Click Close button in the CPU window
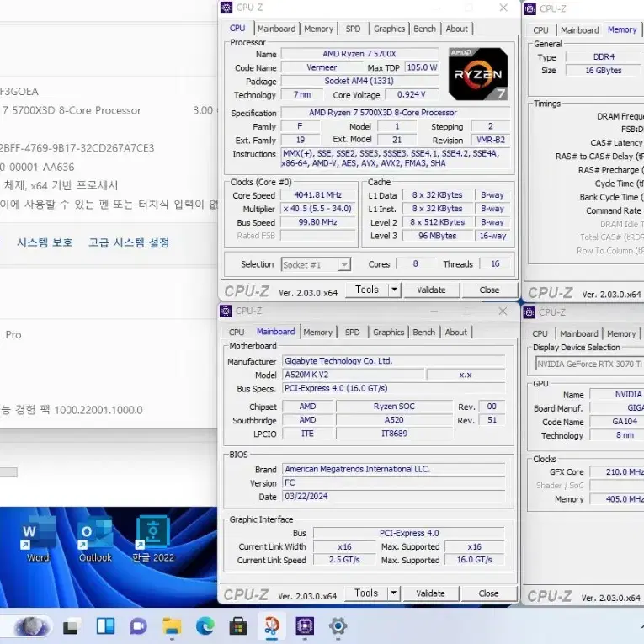 pos(489,290)
